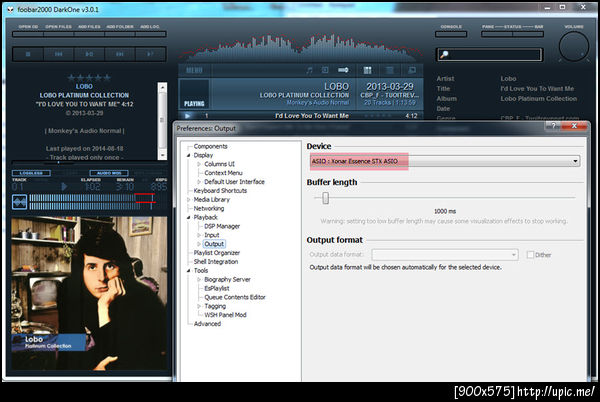This screenshot has height=402, width=600.
Task: Click the track seek bar below track info
Action: 89,162
